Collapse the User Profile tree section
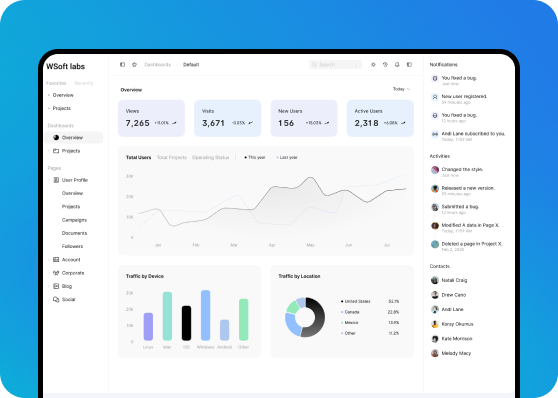Image resolution: width=558 pixels, height=398 pixels. pos(49,180)
